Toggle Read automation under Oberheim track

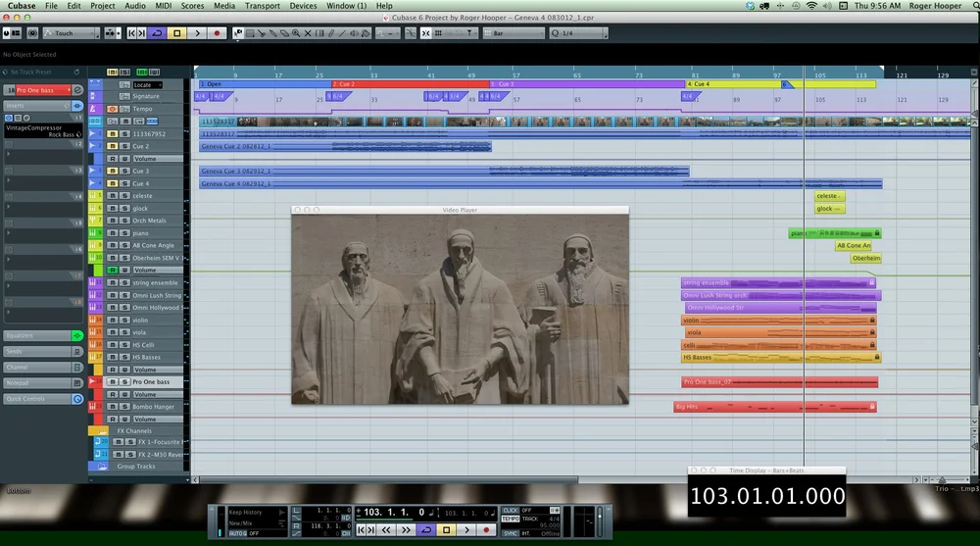[x=113, y=271]
